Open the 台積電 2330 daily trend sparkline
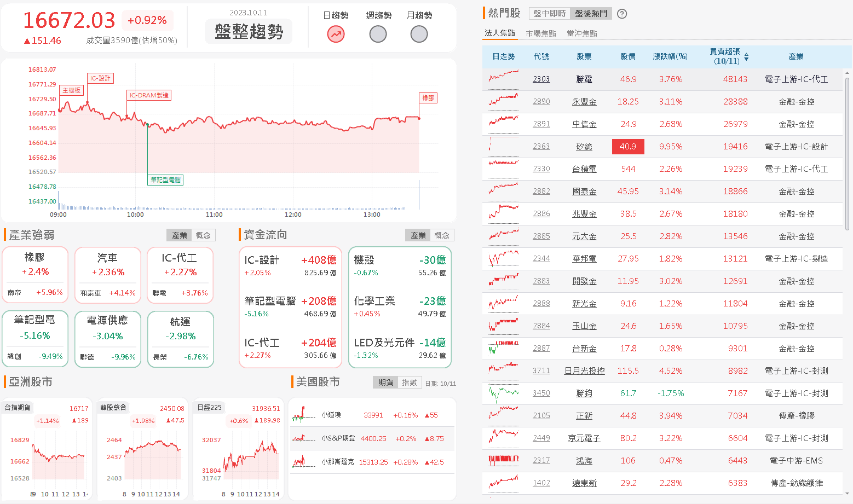This screenshot has height=504, width=853. pyautogui.click(x=503, y=169)
